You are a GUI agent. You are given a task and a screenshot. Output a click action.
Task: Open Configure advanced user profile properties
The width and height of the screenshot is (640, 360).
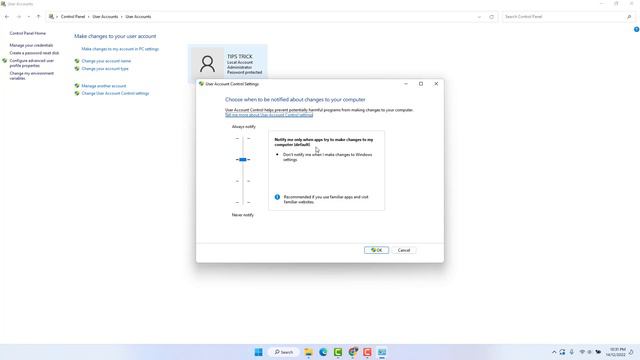pyautogui.click(x=32, y=63)
